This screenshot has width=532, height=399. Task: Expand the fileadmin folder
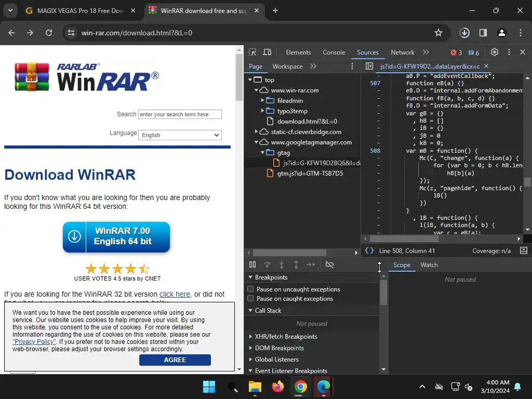pyautogui.click(x=262, y=100)
